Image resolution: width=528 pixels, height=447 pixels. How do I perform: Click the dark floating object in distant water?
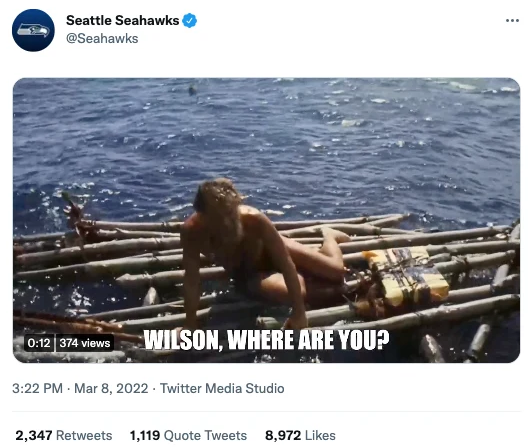point(192,90)
